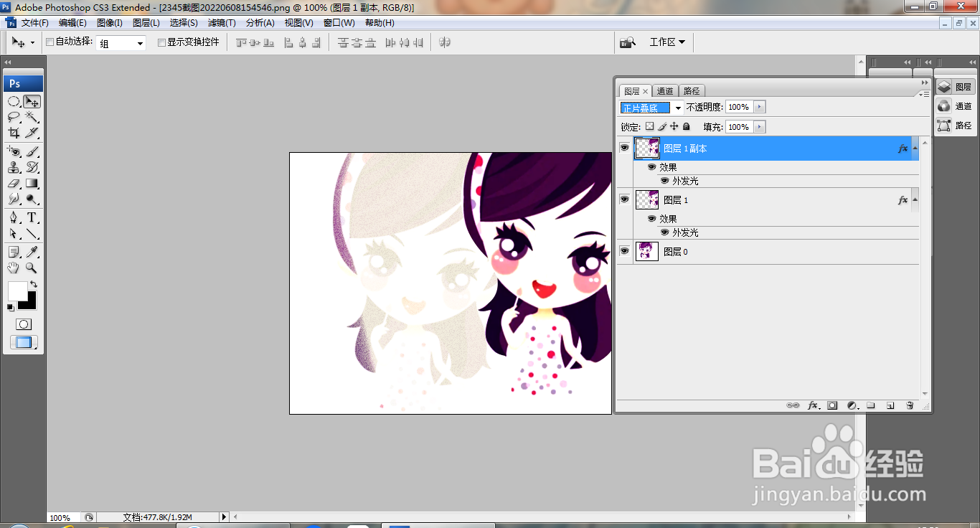
Task: Select the Crop tool
Action: pos(14,133)
